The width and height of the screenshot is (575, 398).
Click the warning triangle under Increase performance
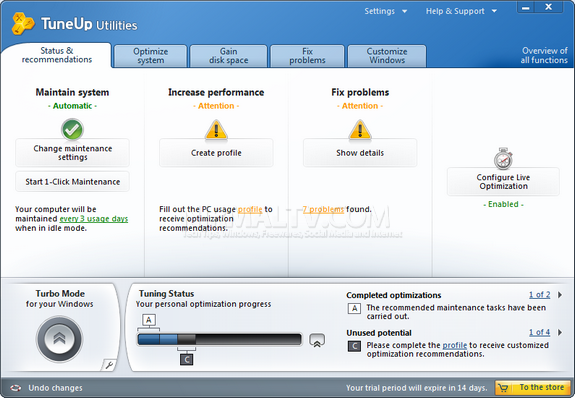[x=216, y=130]
